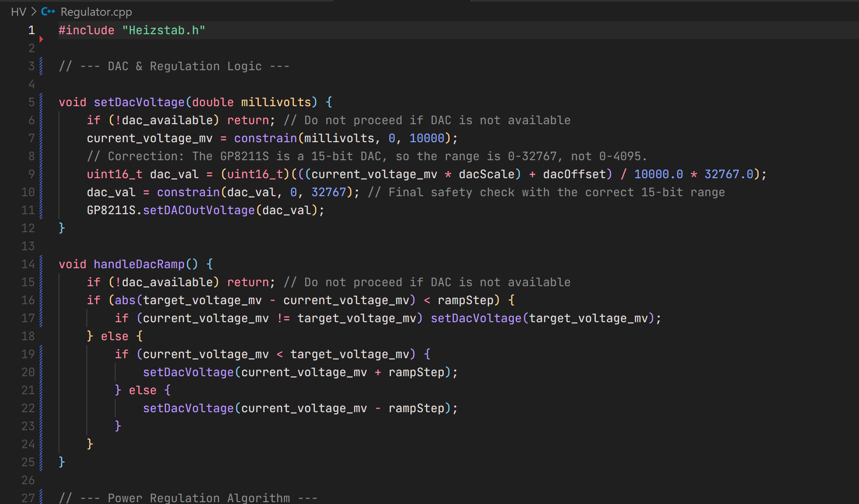Click the value 32767.0 on line 9

click(x=729, y=174)
